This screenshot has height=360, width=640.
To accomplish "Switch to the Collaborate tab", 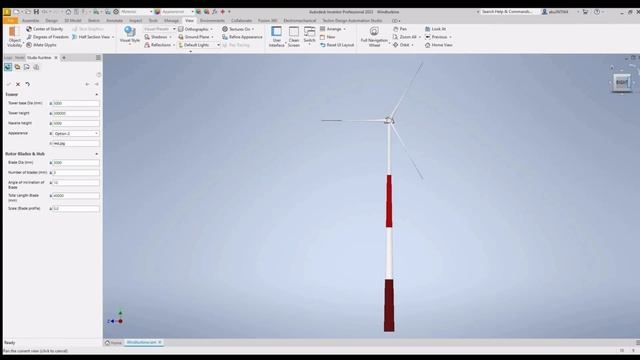I will pos(242,20).
